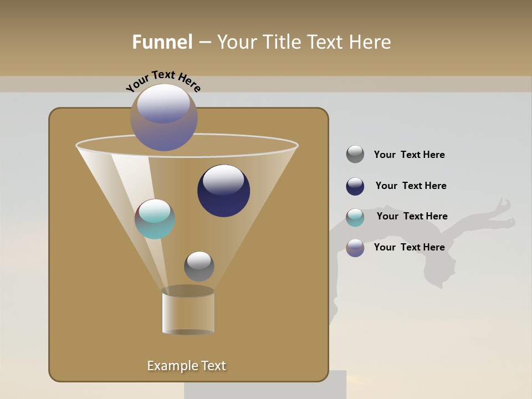The height and width of the screenshot is (399, 532).
Task: Click the gray block at the slide bottom
Action: point(265,387)
